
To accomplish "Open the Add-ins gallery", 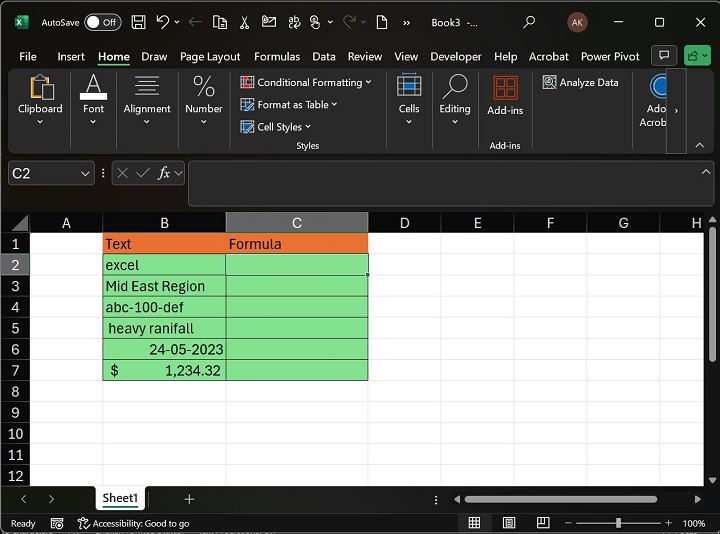I will coord(505,97).
